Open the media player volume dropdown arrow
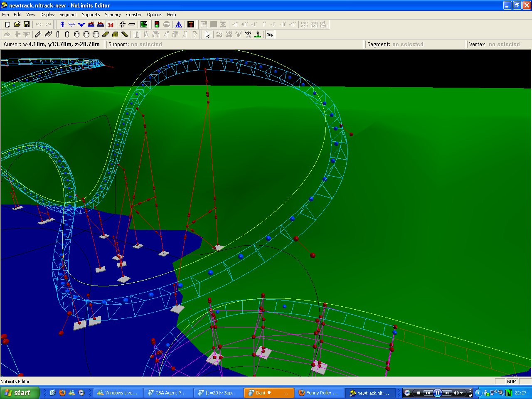 click(x=461, y=393)
